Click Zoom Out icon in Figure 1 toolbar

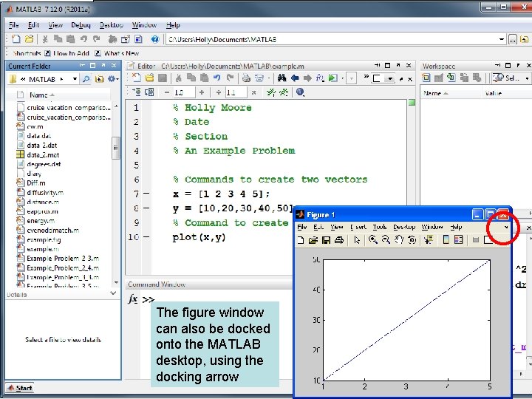[386, 239]
